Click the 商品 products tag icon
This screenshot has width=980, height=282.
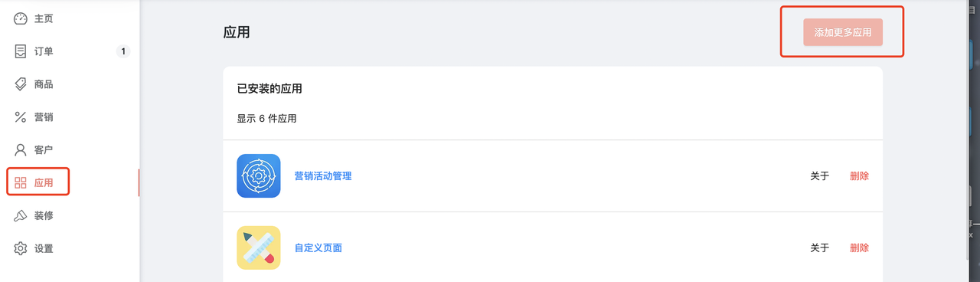point(21,84)
